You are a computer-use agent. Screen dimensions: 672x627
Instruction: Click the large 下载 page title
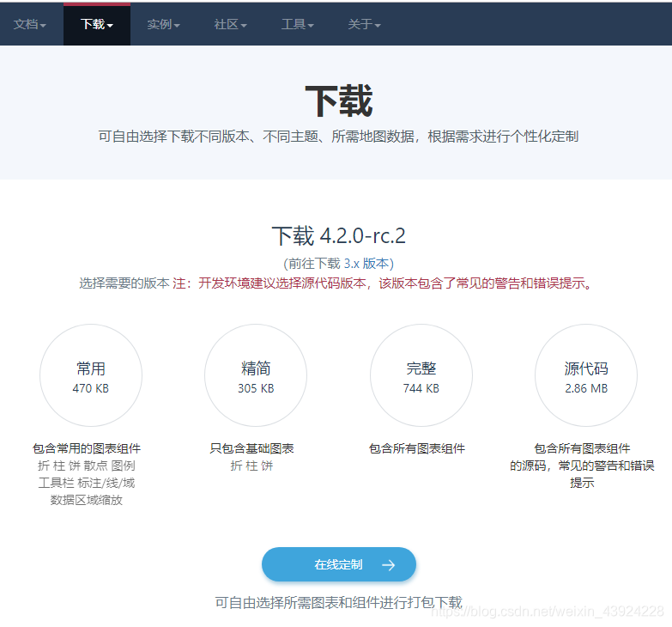[x=338, y=100]
